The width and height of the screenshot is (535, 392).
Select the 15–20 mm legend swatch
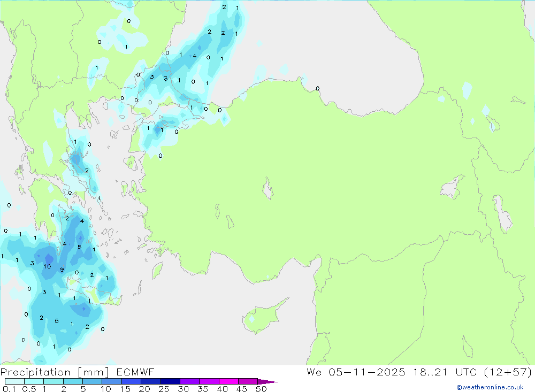tap(132, 381)
